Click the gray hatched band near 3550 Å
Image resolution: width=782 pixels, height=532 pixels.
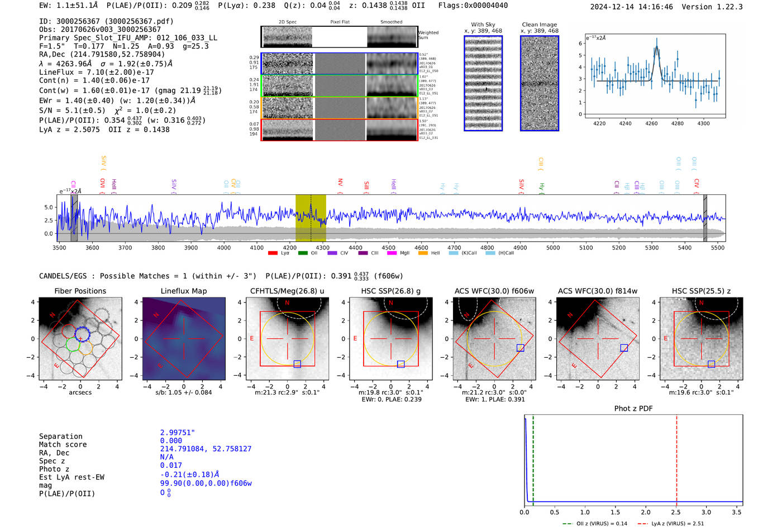tap(74, 218)
